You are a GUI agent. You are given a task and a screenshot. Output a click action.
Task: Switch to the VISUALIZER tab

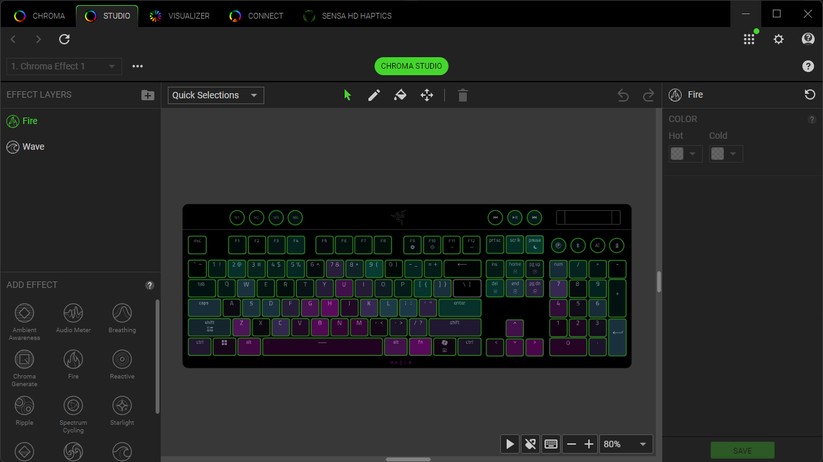pyautogui.click(x=179, y=16)
